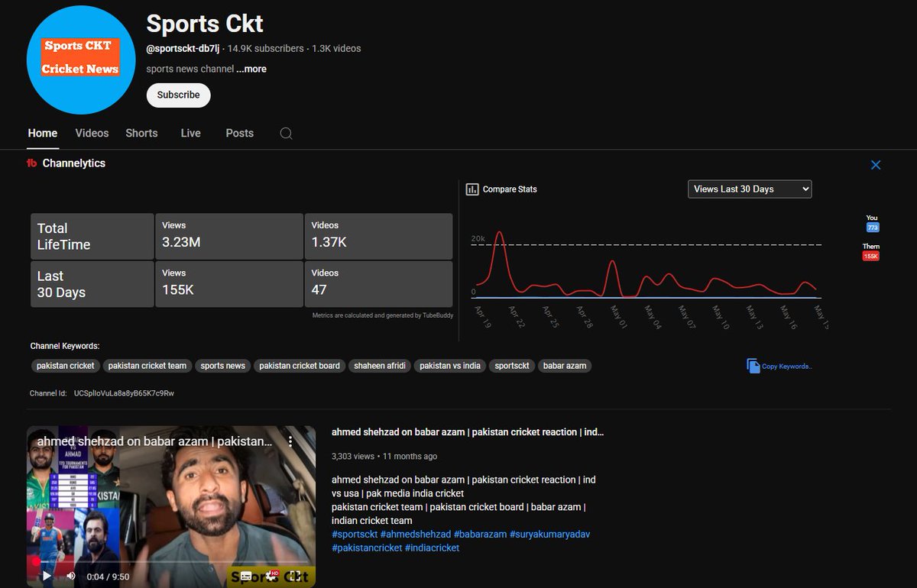The image size is (917, 588).
Task: Select the pakistan cricket keyword chip
Action: 66,366
